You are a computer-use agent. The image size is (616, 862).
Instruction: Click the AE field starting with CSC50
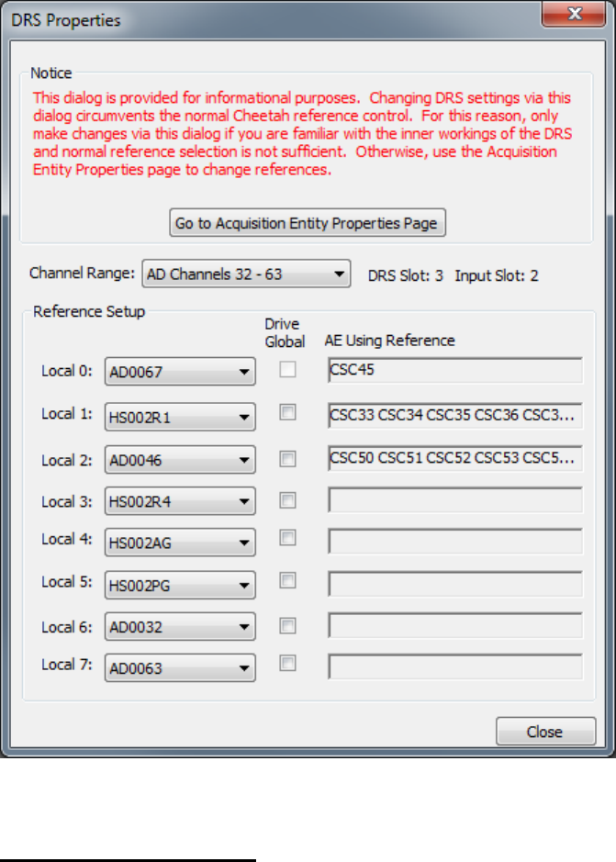point(455,458)
